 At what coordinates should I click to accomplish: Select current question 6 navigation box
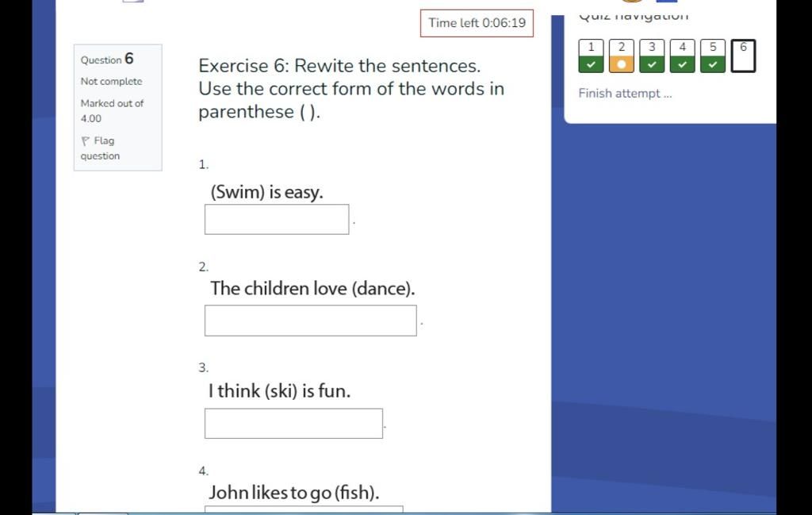click(743, 56)
